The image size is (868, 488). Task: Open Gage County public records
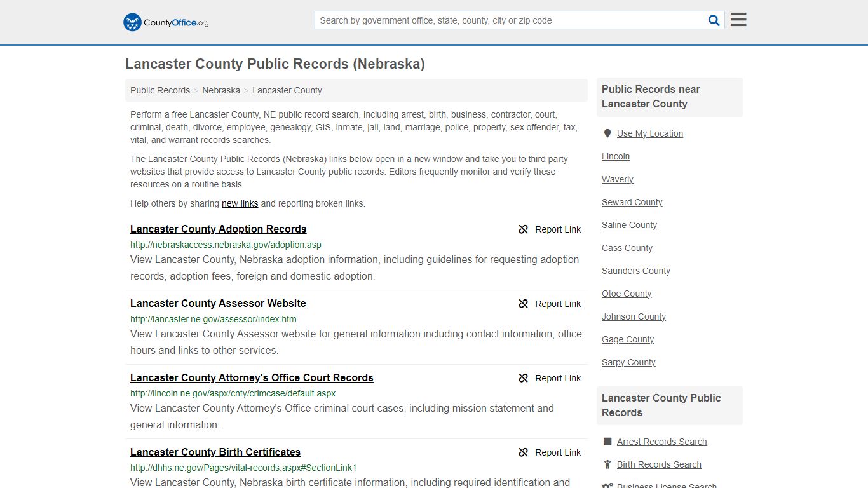click(628, 339)
